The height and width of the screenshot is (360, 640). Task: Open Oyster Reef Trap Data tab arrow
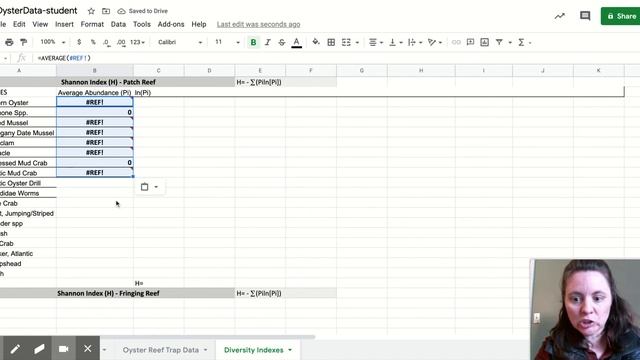coord(205,350)
